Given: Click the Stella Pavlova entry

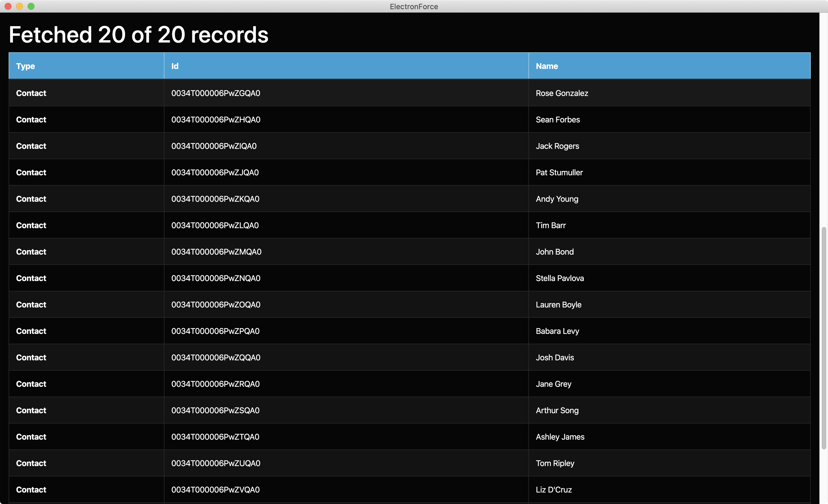Looking at the screenshot, I should (x=559, y=278).
